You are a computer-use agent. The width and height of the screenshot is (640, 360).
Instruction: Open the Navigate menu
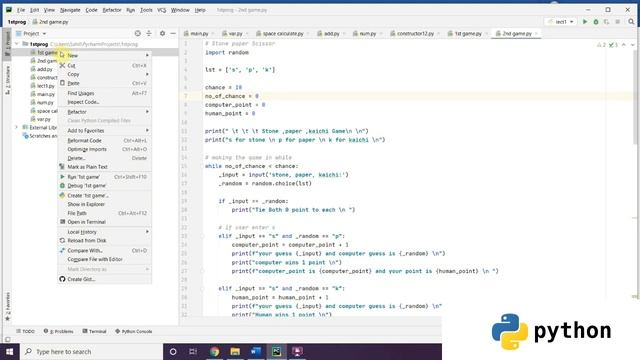pos(70,10)
